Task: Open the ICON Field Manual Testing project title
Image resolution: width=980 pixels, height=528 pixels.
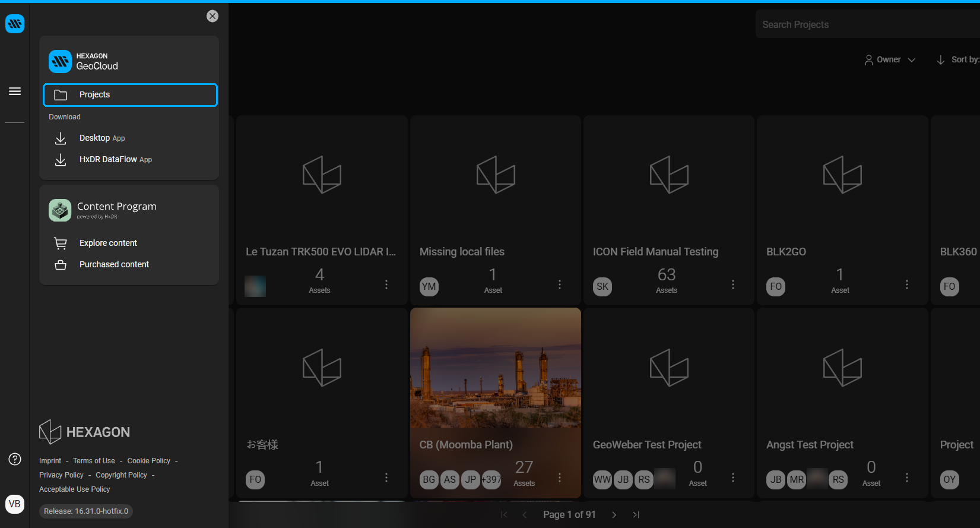Action: tap(655, 252)
